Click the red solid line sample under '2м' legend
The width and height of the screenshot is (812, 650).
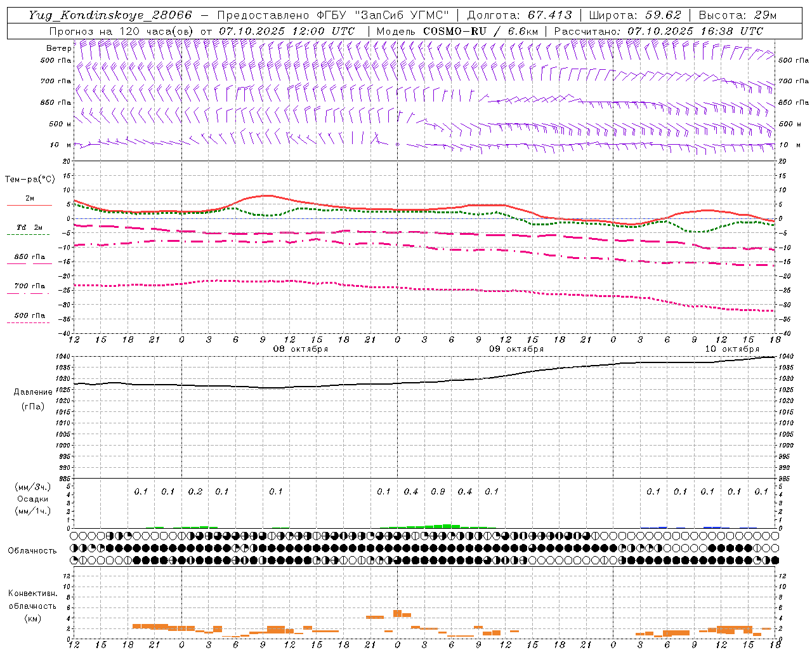pos(29,205)
